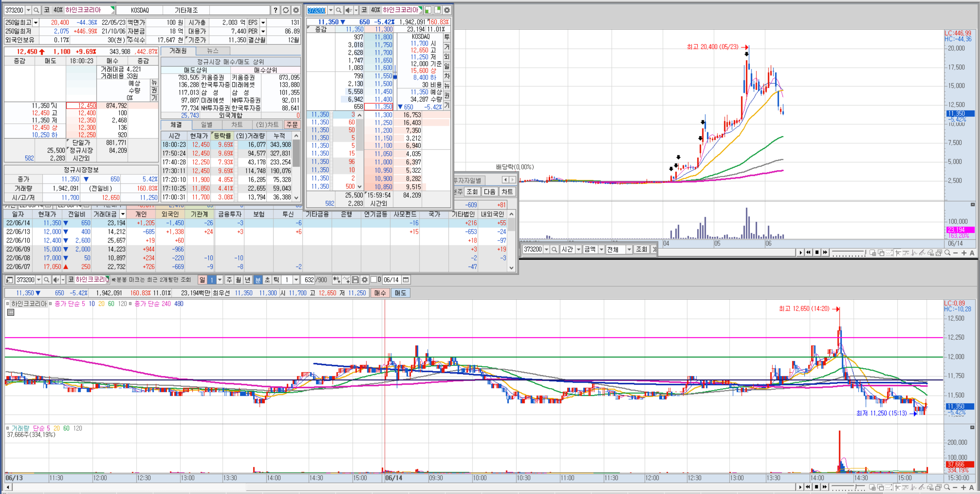This screenshot has width=980, height=494.
Task: Open the PER dropdown arrow
Action: [263, 31]
